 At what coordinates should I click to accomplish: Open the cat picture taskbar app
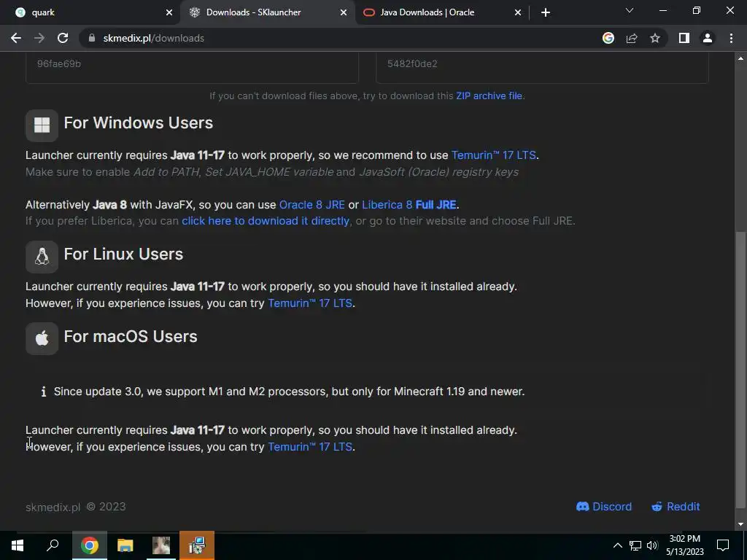161,545
